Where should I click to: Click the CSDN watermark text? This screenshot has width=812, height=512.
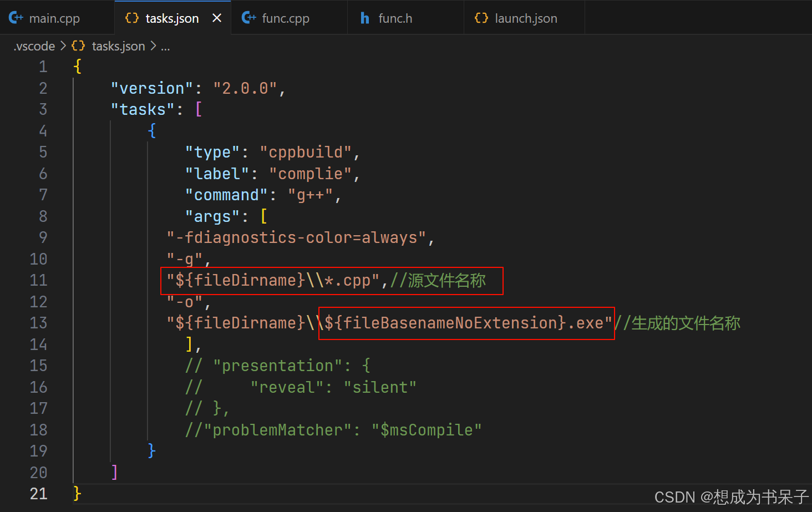tap(731, 496)
